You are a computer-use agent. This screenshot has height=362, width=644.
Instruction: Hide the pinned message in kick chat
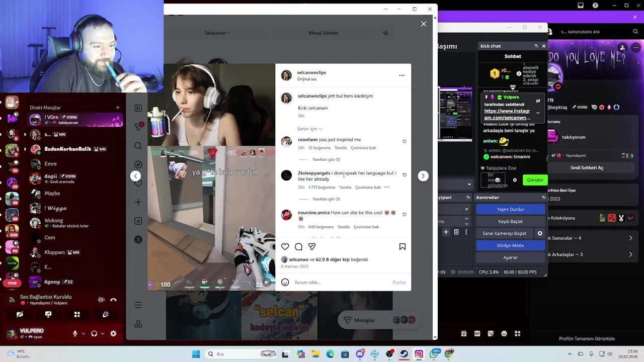click(x=538, y=101)
